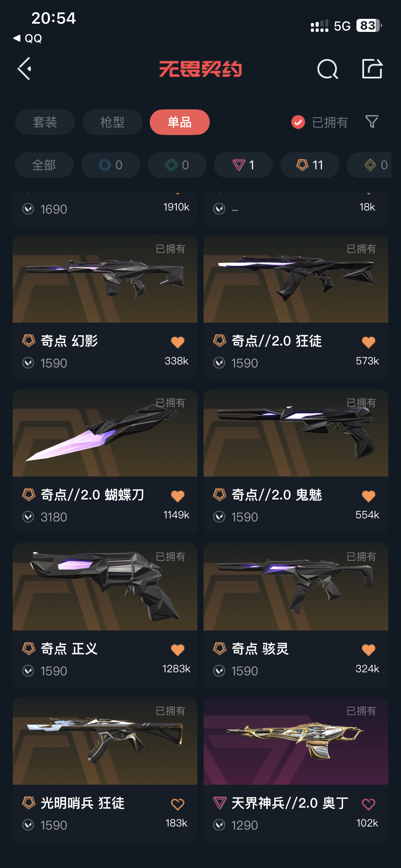Image resolution: width=401 pixels, height=868 pixels.
Task: Select the 单品 tab
Action: pos(180,122)
